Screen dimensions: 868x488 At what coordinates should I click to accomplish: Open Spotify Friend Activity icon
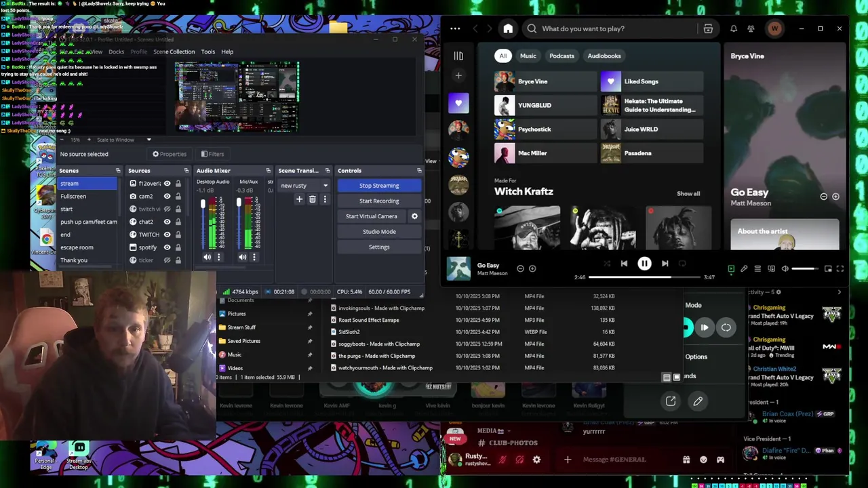(751, 28)
